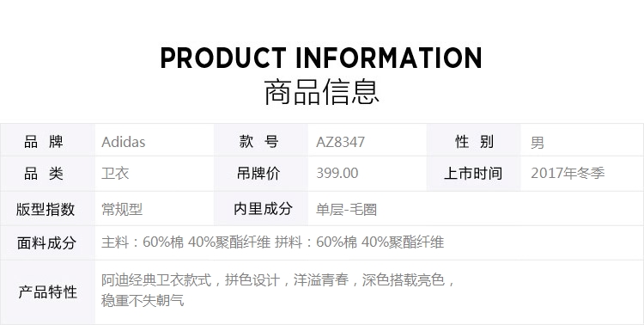Screen dimensions: 644x325
Task: Select the 内里成分 label cell
Action: [261, 209]
